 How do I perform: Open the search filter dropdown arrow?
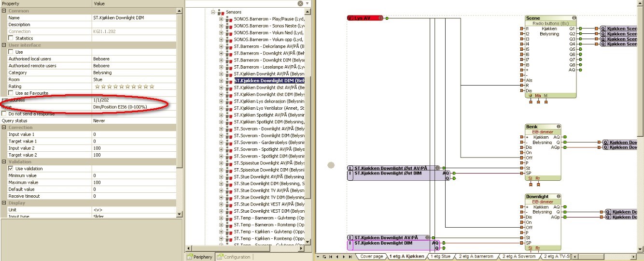[x=308, y=3]
